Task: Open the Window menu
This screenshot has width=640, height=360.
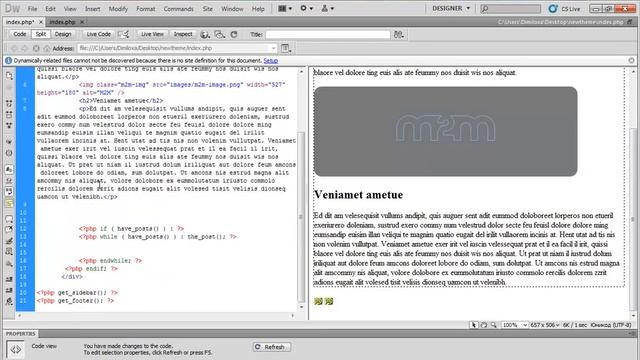Action: (x=232, y=9)
